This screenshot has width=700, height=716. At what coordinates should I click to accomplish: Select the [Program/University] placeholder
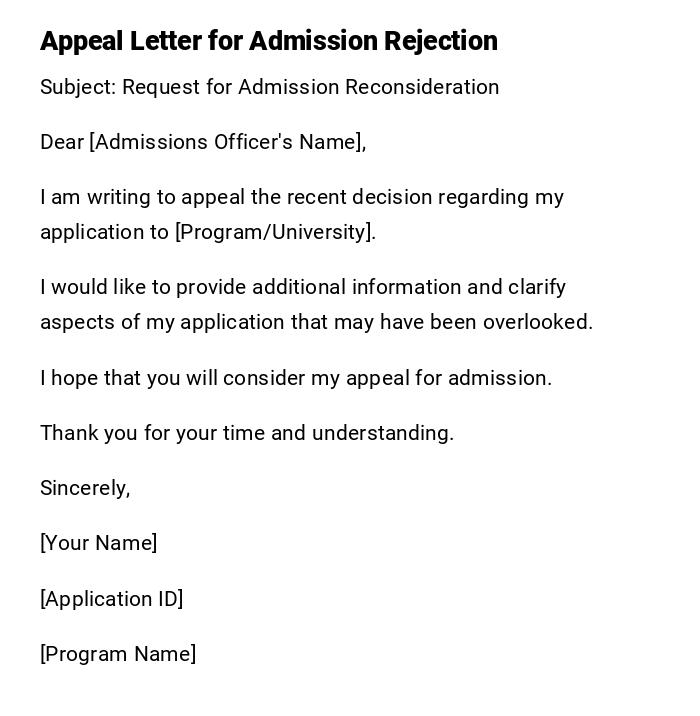[274, 232]
